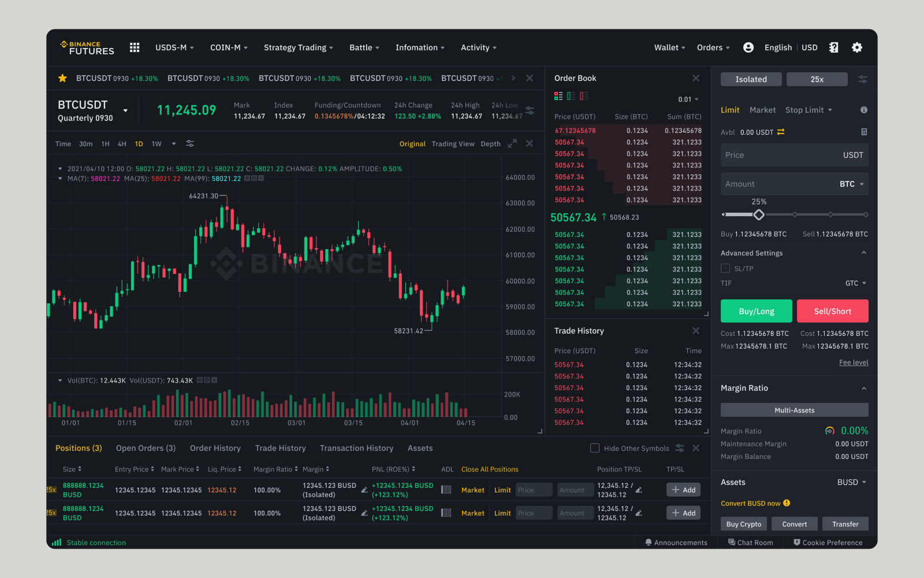Open positions panel settings sliders icon

click(x=680, y=448)
